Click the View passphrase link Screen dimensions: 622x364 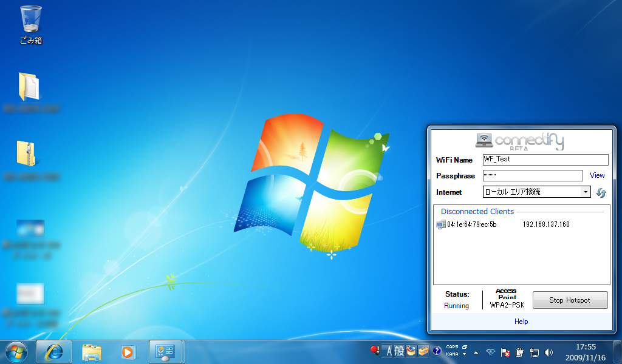(597, 175)
